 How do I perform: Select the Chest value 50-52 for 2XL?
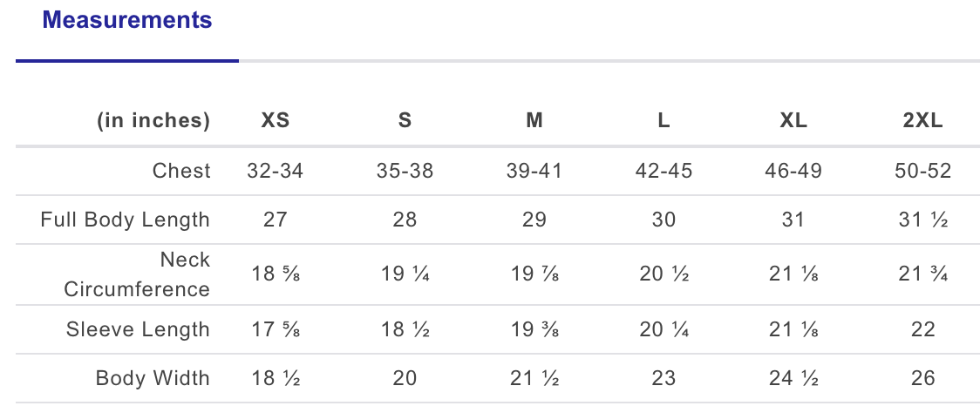tap(922, 171)
